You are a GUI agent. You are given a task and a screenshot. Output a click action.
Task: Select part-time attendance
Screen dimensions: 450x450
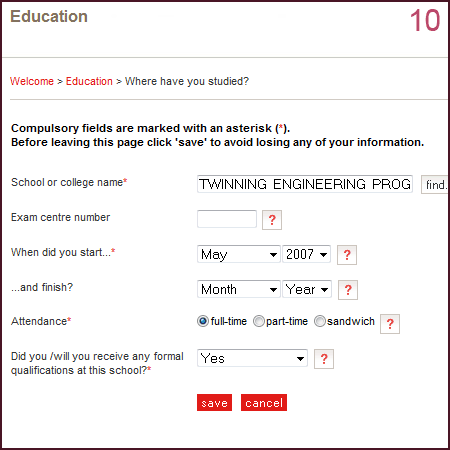pyautogui.click(x=259, y=321)
